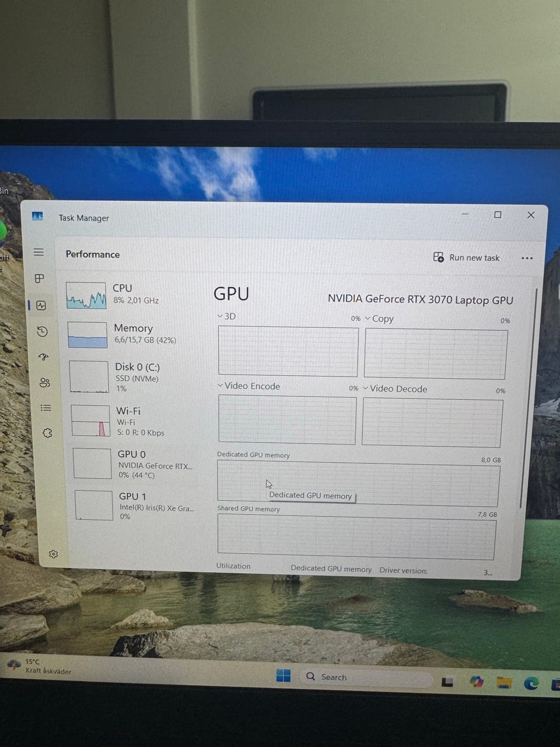Click the Copy utilization graph
The width and height of the screenshot is (560, 747).
point(436,354)
